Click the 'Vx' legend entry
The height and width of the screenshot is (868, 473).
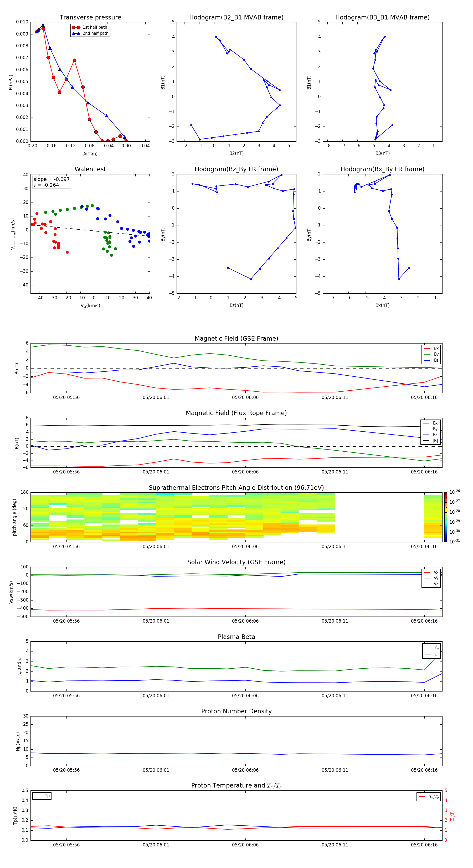pos(431,572)
